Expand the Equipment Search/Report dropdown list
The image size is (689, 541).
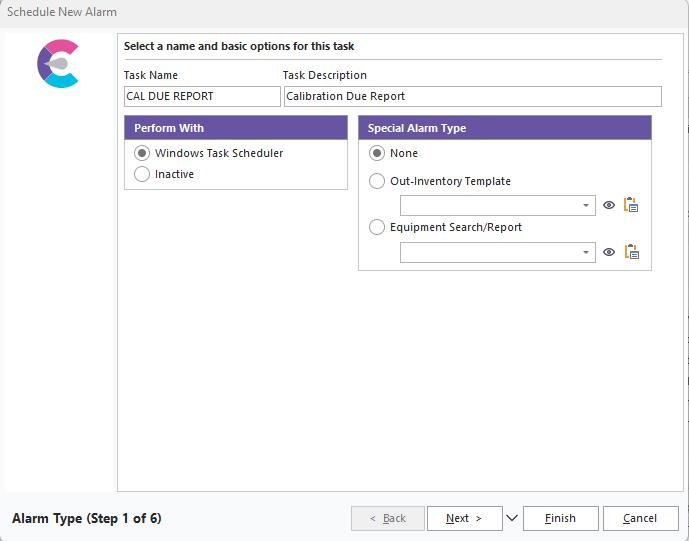[586, 253]
